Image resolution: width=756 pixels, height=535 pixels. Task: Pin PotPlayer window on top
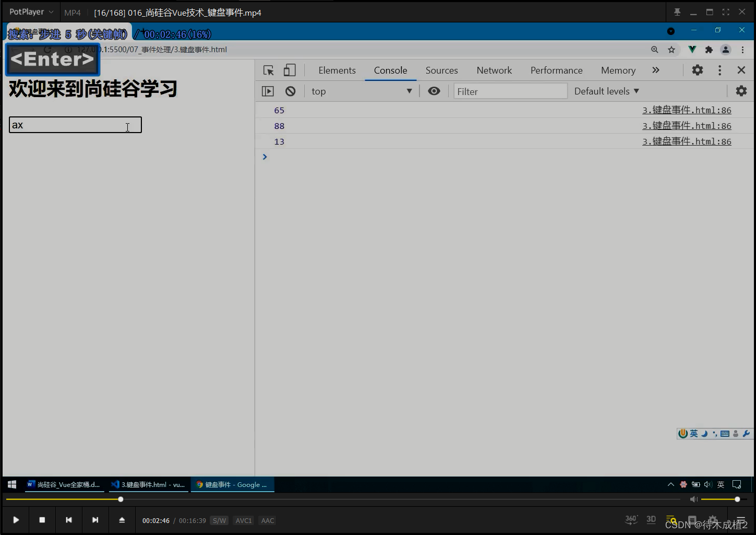(677, 12)
